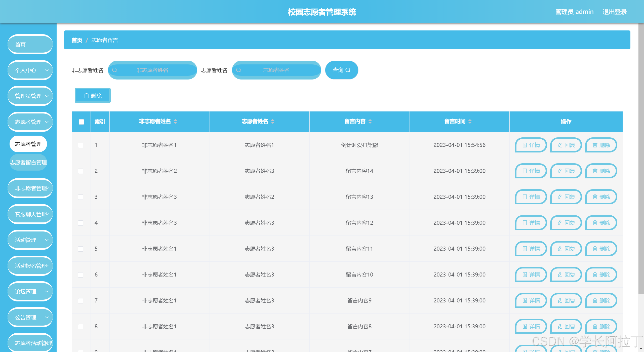The height and width of the screenshot is (352, 644).
Task: Click sort arrows on 非志愿者姓名 column
Action: tap(175, 122)
